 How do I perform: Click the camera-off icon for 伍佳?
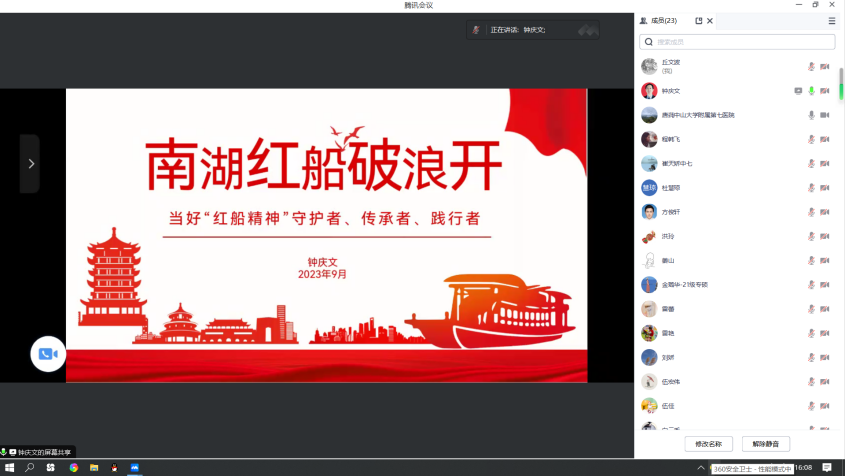pyautogui.click(x=825, y=406)
